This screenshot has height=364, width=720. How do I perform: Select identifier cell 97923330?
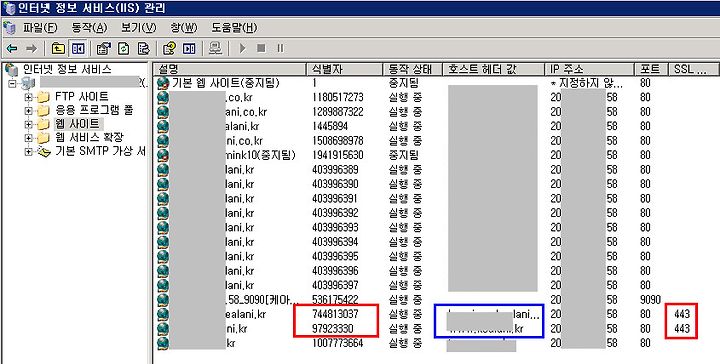[x=332, y=329]
